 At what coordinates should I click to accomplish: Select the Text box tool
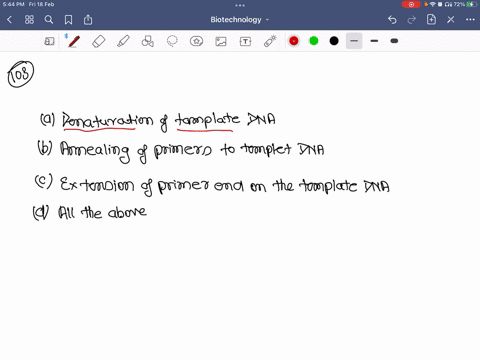tap(245, 41)
